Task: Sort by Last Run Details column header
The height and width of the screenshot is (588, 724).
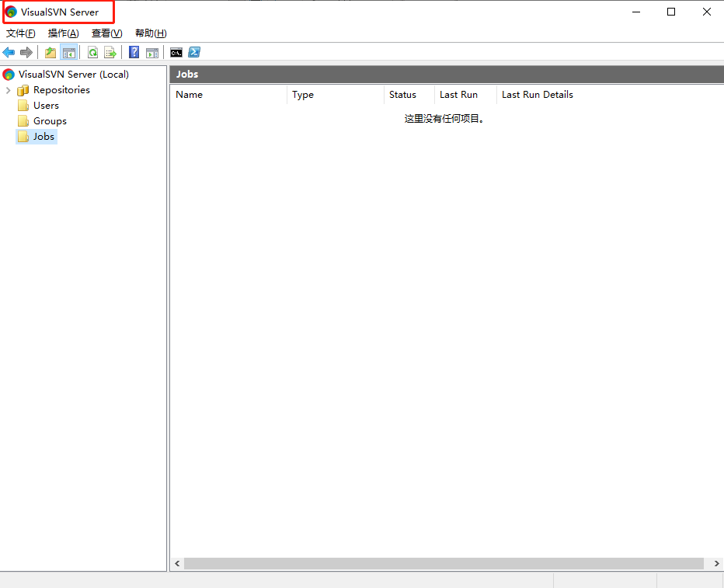Action: click(x=537, y=95)
